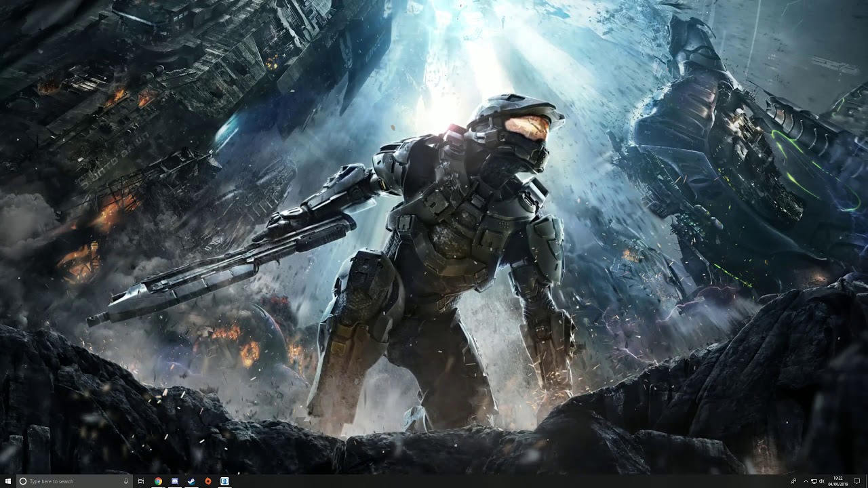Open the Origin app on taskbar

[208, 481]
